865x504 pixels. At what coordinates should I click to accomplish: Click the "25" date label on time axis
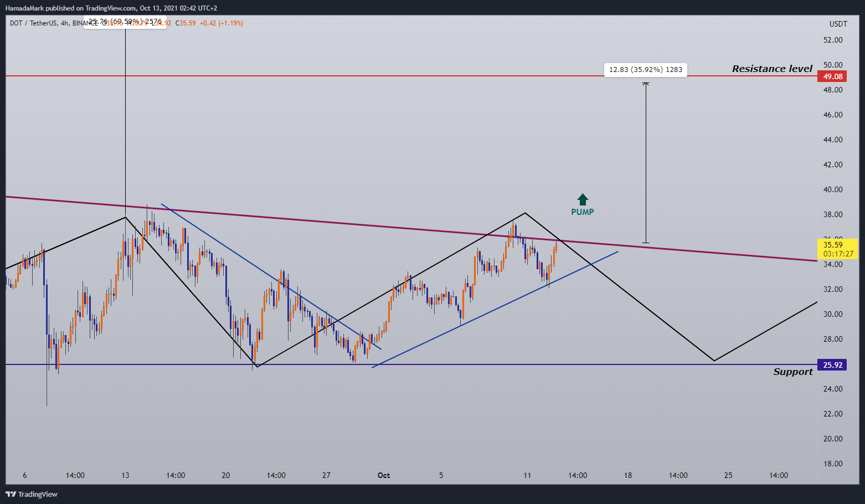(x=728, y=475)
